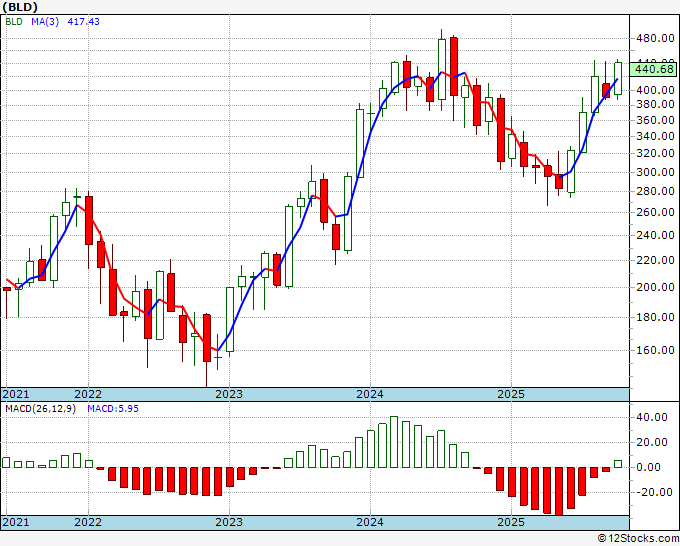Viewport: 680px width, 546px height.
Task: Click 2025 on the MACD panel time axis
Action: [511, 522]
